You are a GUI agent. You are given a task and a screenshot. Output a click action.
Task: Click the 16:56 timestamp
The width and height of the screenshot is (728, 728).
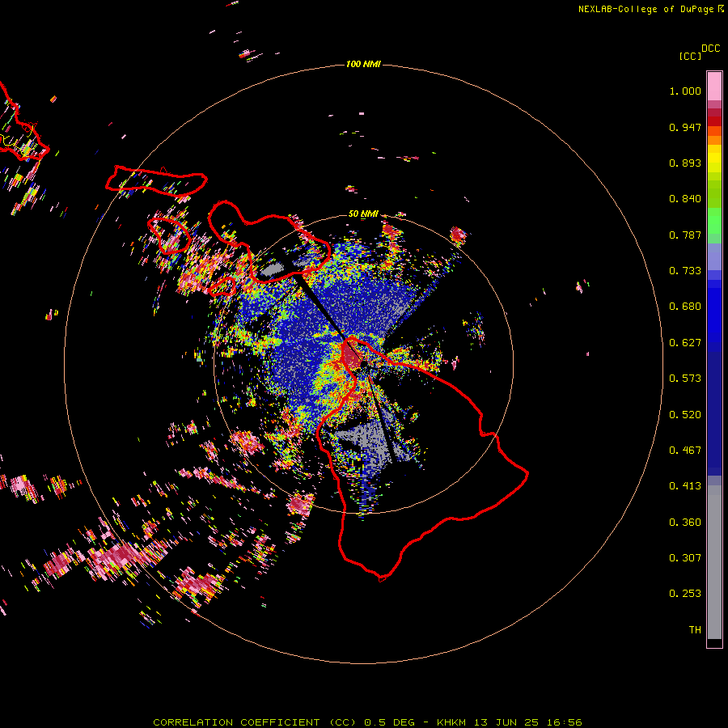click(x=564, y=722)
